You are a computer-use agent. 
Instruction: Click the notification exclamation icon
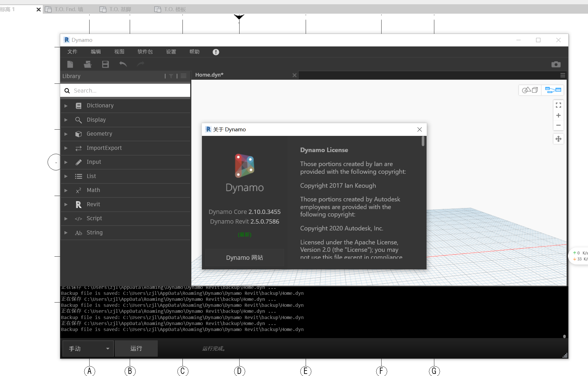pyautogui.click(x=216, y=52)
